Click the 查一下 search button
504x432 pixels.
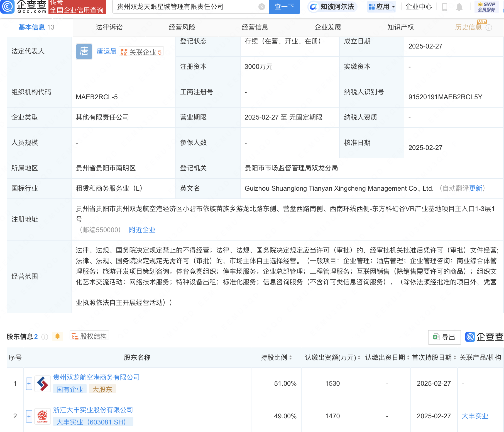(284, 7)
